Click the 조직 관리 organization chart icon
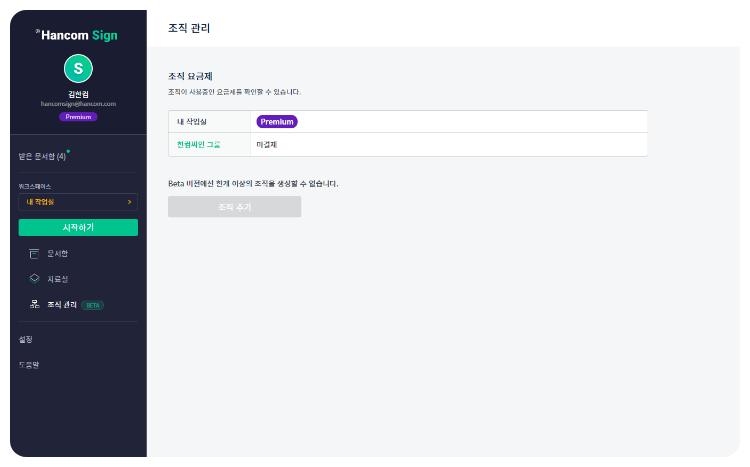This screenshot has height=467, width=750. click(34, 304)
